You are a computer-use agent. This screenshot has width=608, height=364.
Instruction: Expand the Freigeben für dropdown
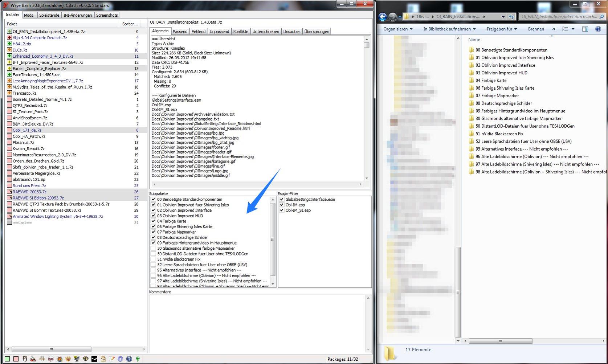(502, 29)
